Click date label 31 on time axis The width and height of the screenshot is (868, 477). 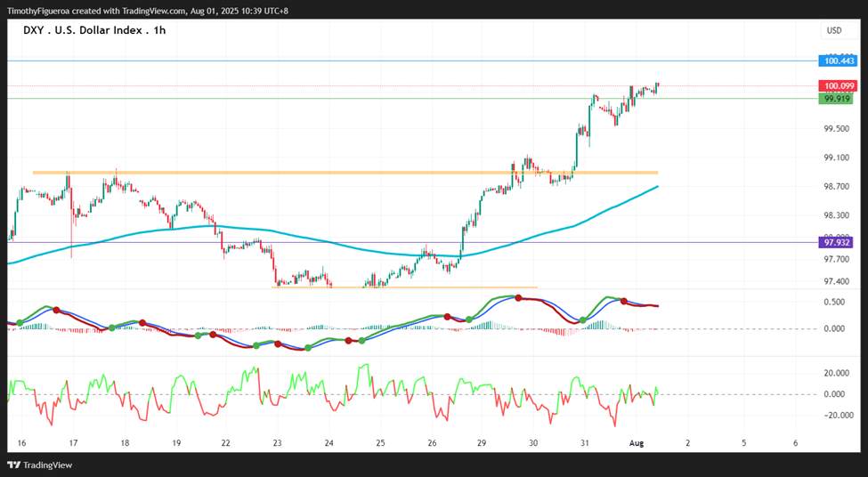click(585, 443)
